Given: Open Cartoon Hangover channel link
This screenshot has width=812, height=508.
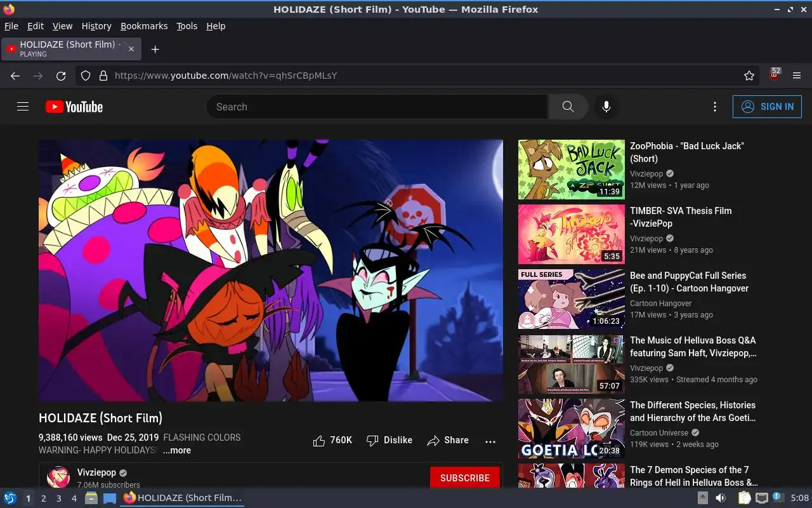Looking at the screenshot, I should (x=660, y=304).
